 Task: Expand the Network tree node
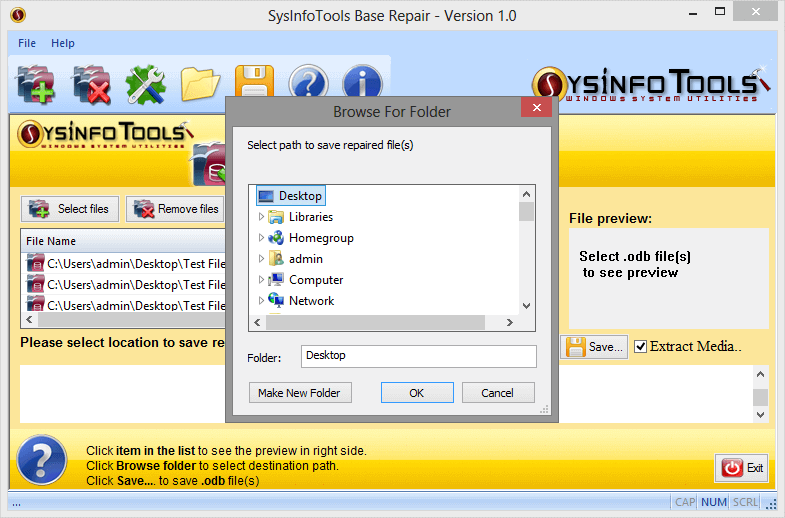(x=261, y=301)
